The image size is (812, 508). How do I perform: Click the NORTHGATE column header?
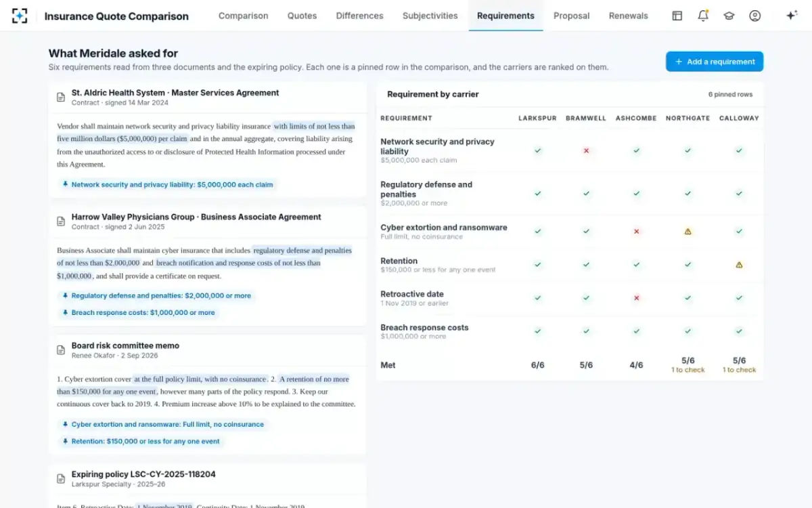687,118
